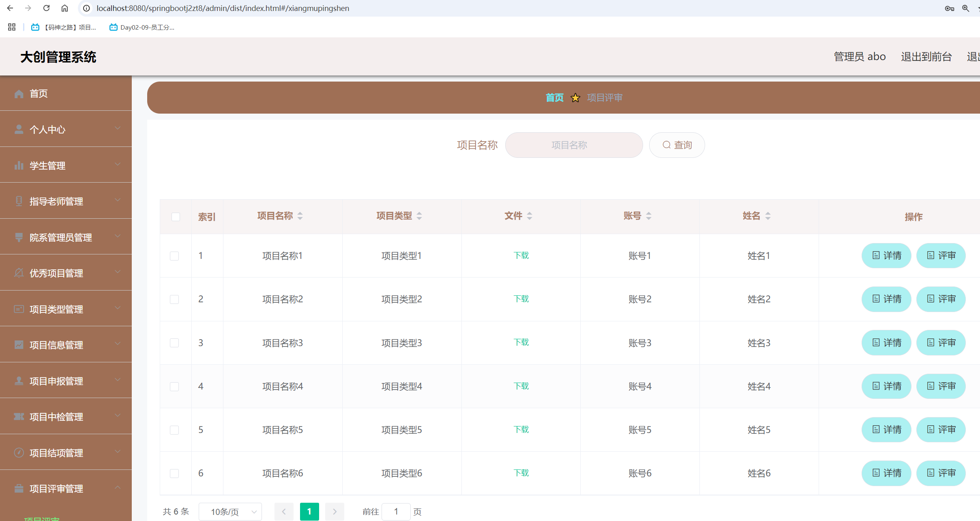Click the 下载 link in row 4
Viewport: 980px width, 521px height.
[x=521, y=386]
